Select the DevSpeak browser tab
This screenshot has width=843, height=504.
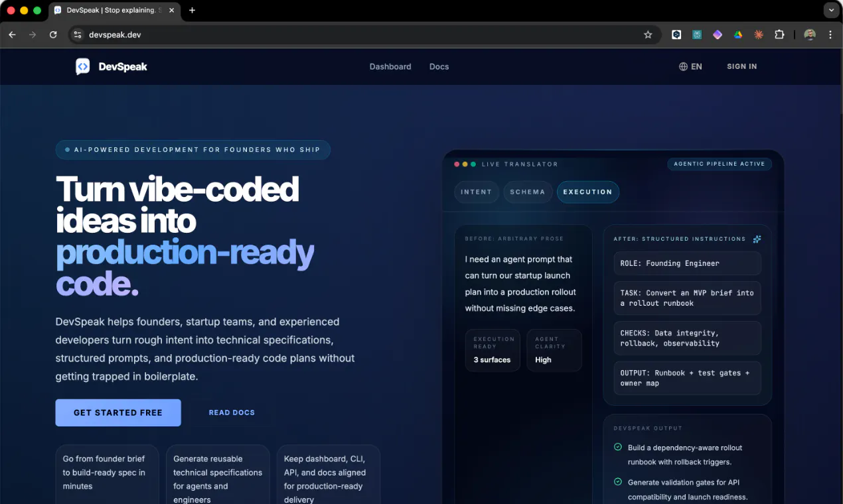click(x=113, y=10)
